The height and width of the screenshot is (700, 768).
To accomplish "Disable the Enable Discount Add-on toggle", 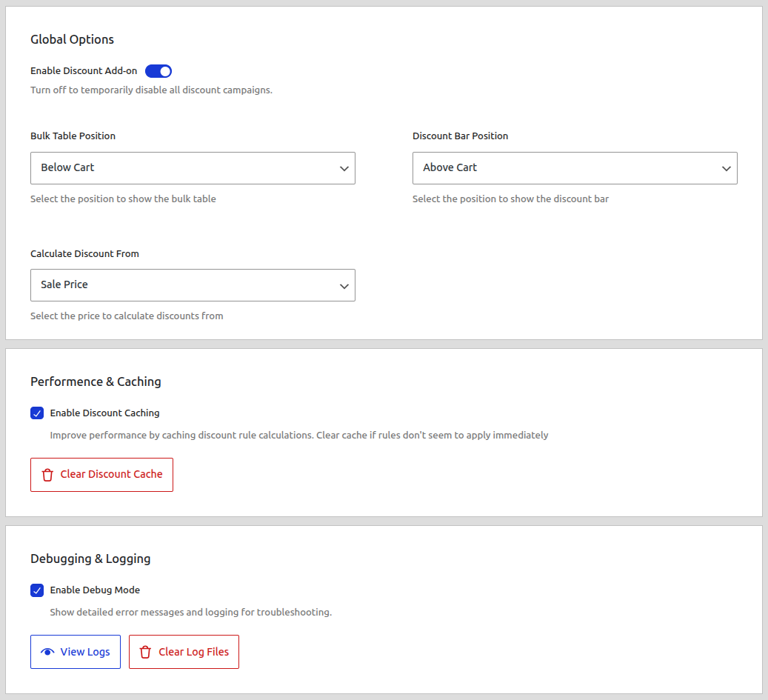I will (158, 70).
